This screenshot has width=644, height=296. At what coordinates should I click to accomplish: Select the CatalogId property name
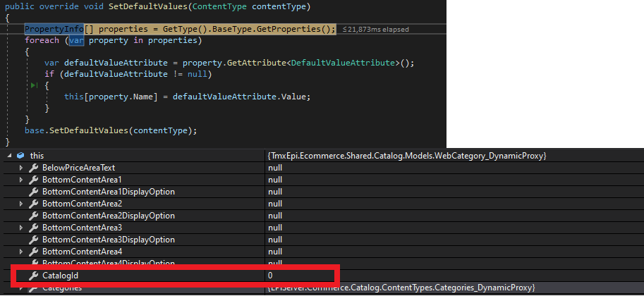(61, 276)
